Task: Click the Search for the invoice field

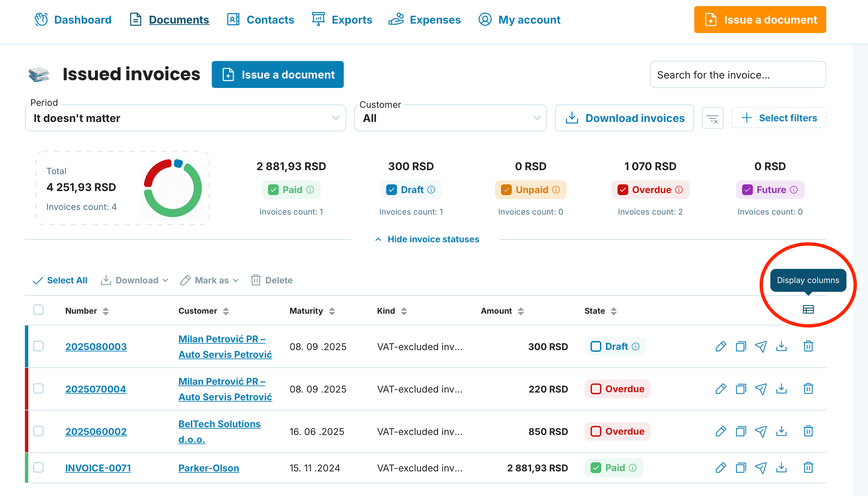Action: pyautogui.click(x=738, y=74)
